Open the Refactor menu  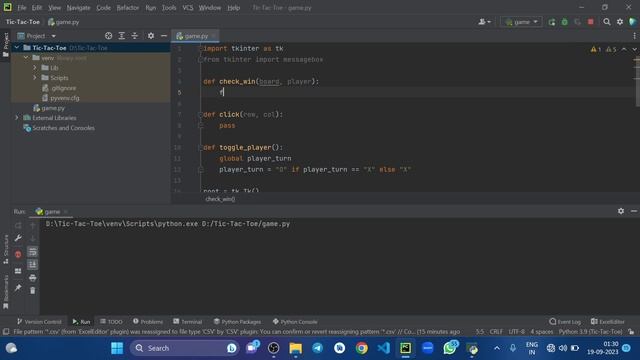[x=128, y=8]
